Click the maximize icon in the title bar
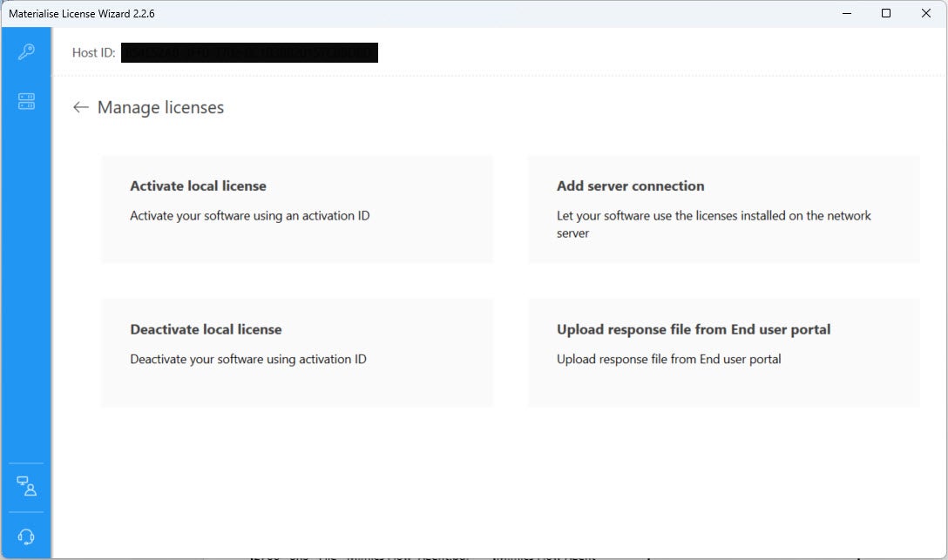This screenshot has width=948, height=560. click(x=886, y=13)
